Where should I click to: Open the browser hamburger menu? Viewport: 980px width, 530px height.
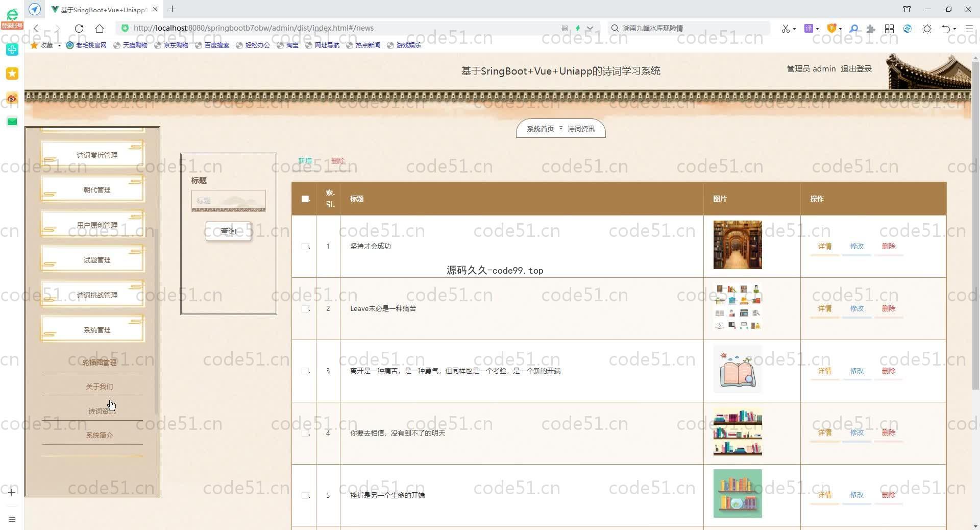point(969,29)
